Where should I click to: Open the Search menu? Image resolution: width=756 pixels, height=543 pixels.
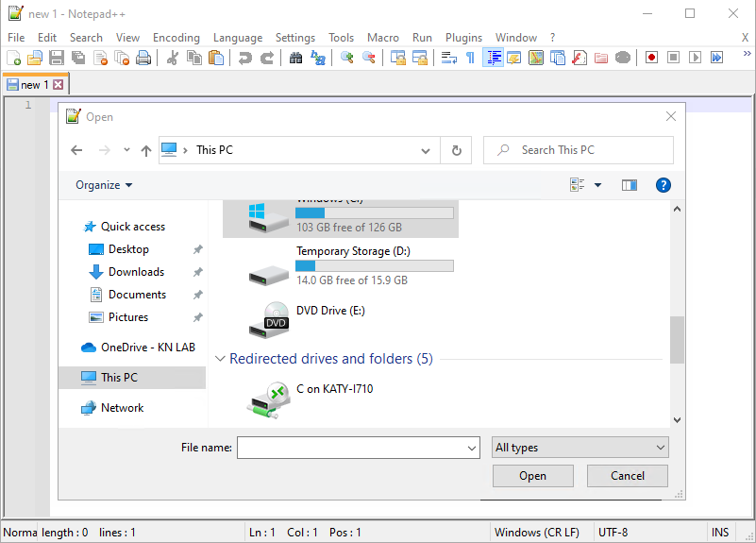(x=86, y=38)
